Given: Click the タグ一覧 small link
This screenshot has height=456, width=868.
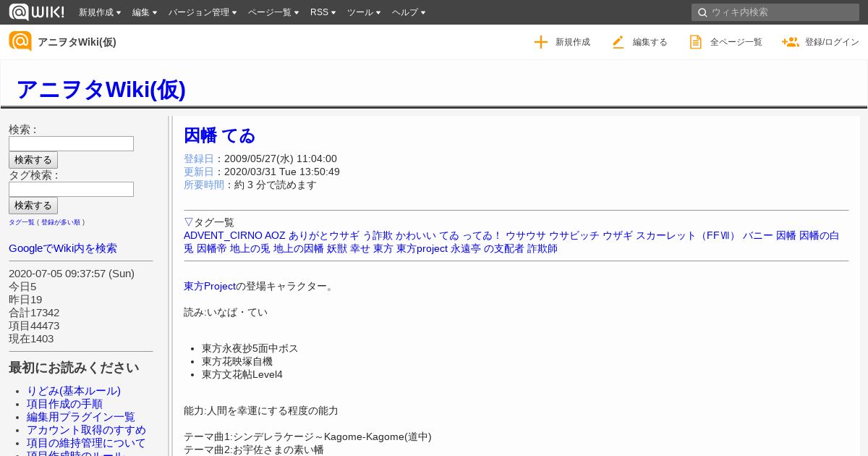Looking at the screenshot, I should (x=21, y=222).
